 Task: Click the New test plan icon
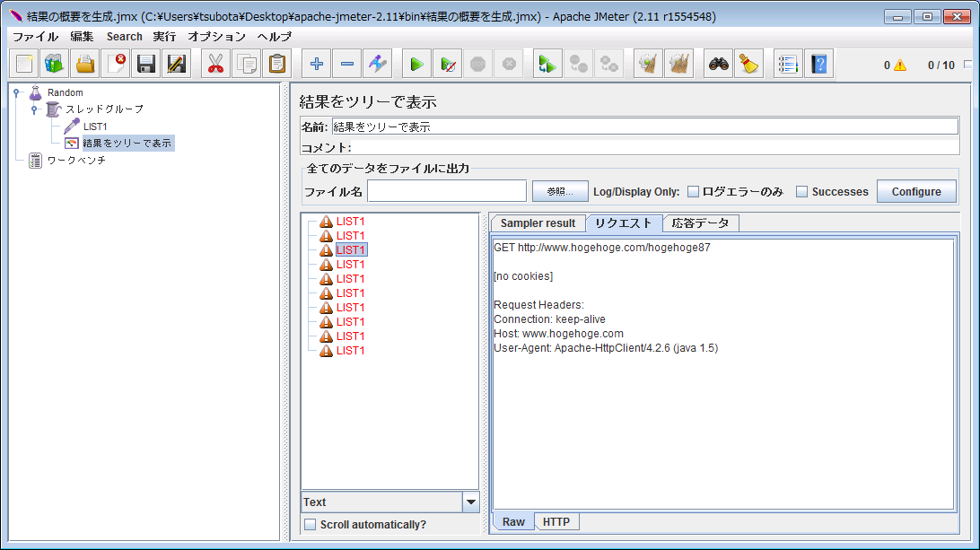coord(23,64)
